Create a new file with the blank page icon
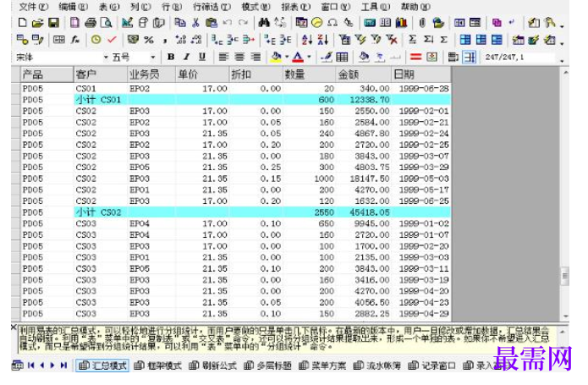The image size is (588, 385). (23, 23)
